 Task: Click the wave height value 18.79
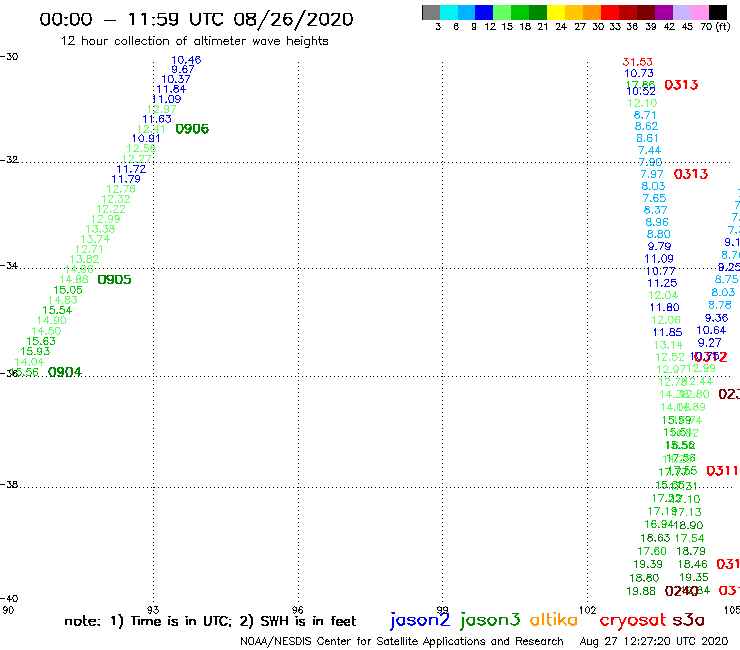click(691, 551)
